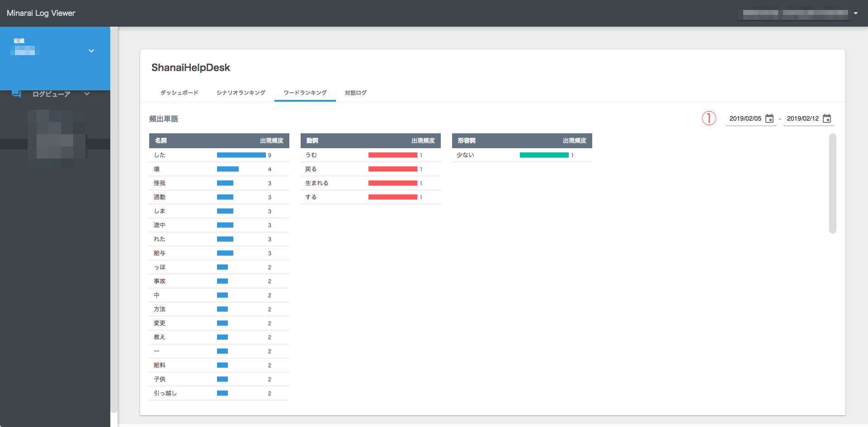Click the green frequency bar for 少ない
This screenshot has width=868, height=427.
click(544, 155)
